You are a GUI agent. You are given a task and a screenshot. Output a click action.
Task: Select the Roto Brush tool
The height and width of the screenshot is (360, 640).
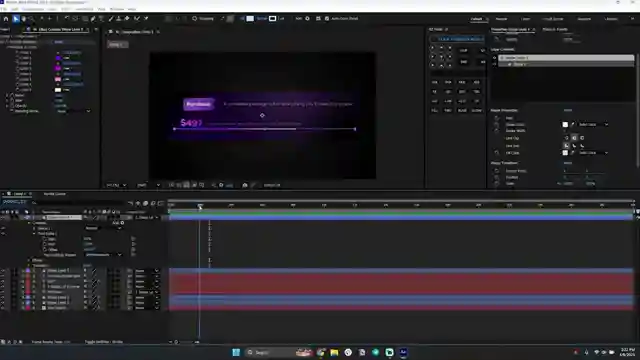137,19
